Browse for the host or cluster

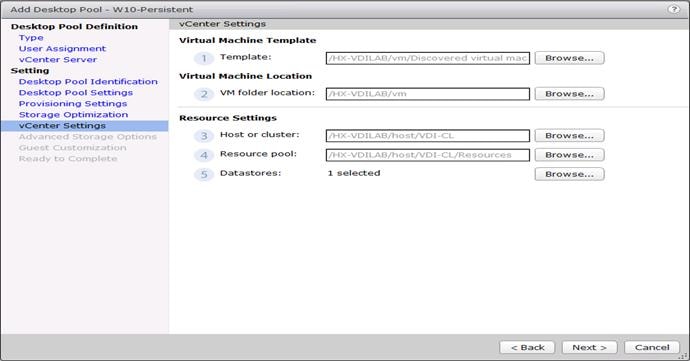click(x=569, y=136)
